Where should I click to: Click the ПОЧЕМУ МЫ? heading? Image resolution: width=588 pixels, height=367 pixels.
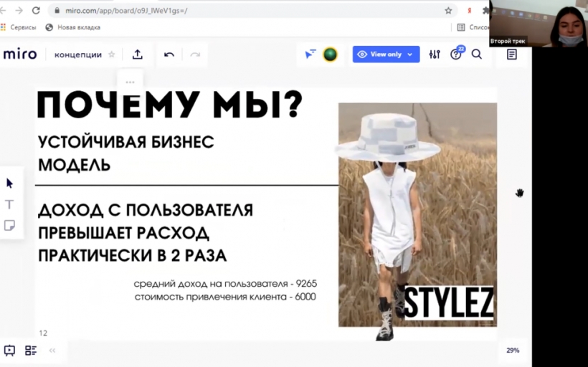(x=170, y=105)
